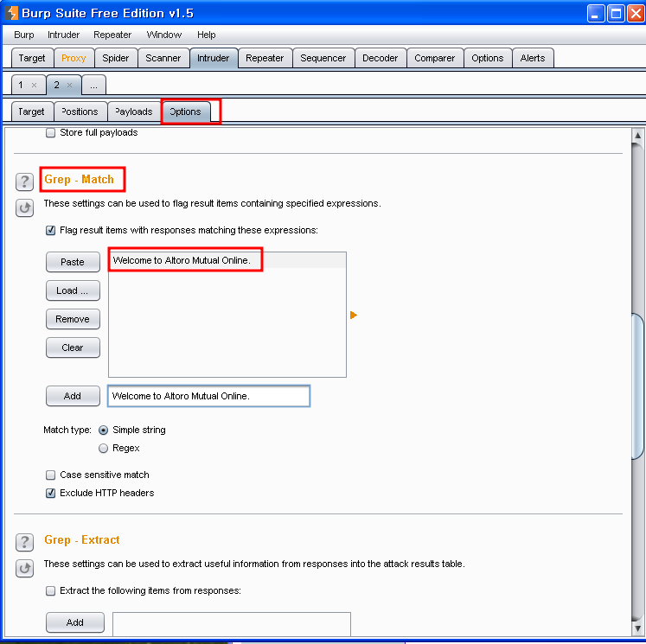Enable Case sensitive match
Image resolution: width=646 pixels, height=644 pixels.
[x=50, y=475]
